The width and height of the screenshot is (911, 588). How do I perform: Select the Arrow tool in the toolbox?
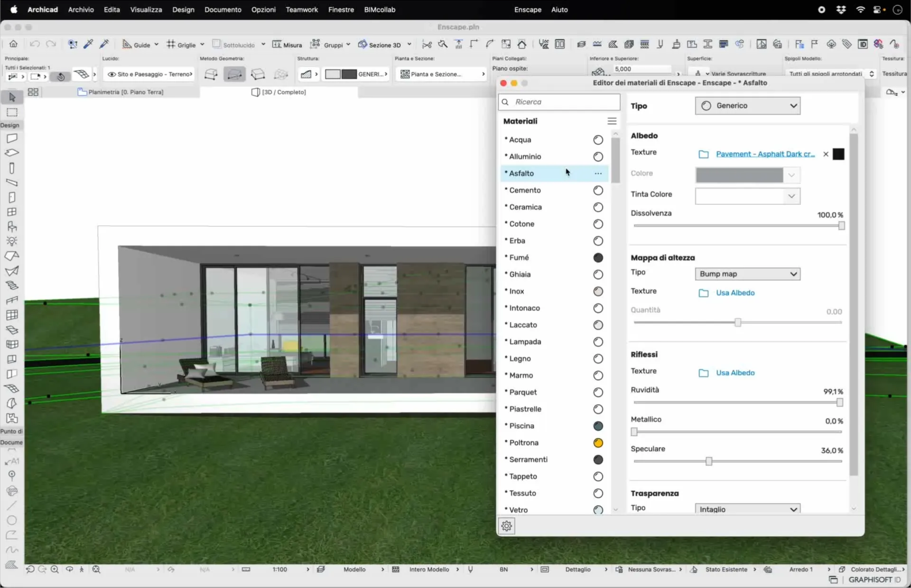coord(12,97)
